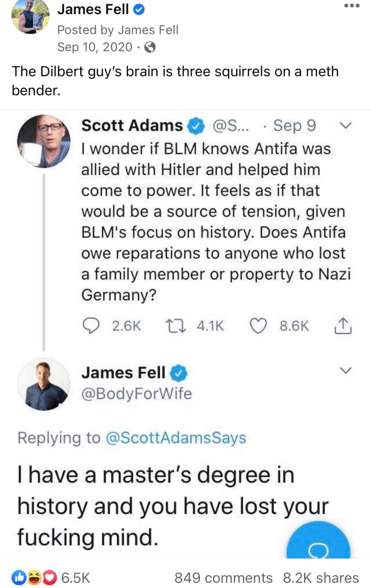Open the three-dot post options menu

pyautogui.click(x=352, y=6)
